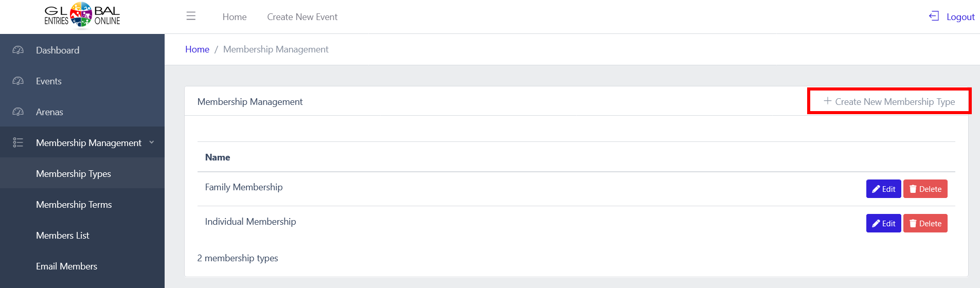Click the plus icon for new membership type

[x=827, y=101]
